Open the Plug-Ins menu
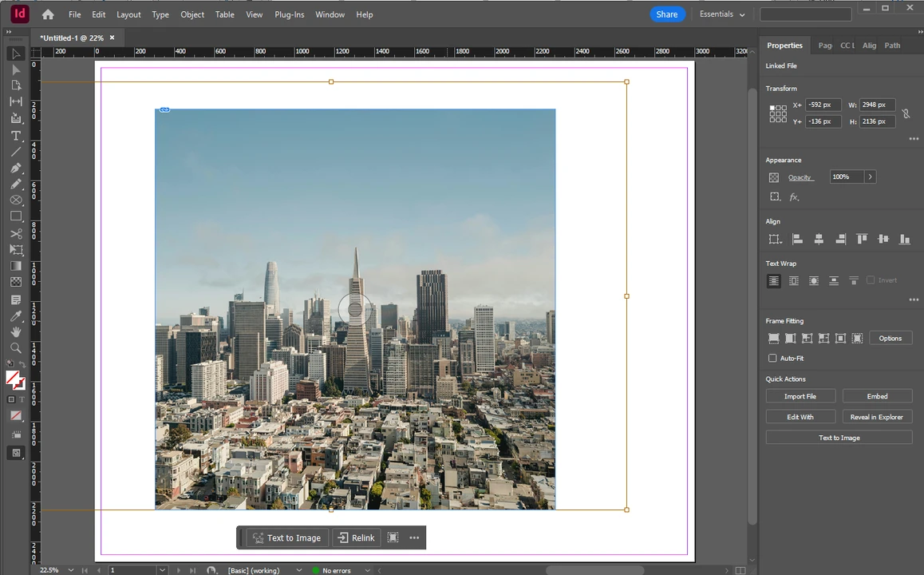Screen dimensions: 924x575 click(290, 14)
